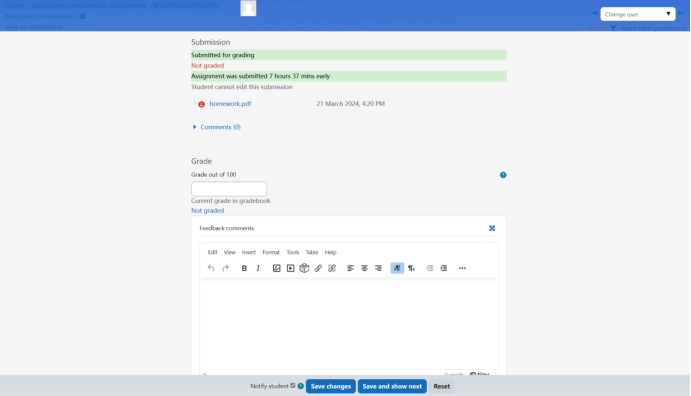Insert an image into feedback comments
The height and width of the screenshot is (396, 691).
click(276, 268)
